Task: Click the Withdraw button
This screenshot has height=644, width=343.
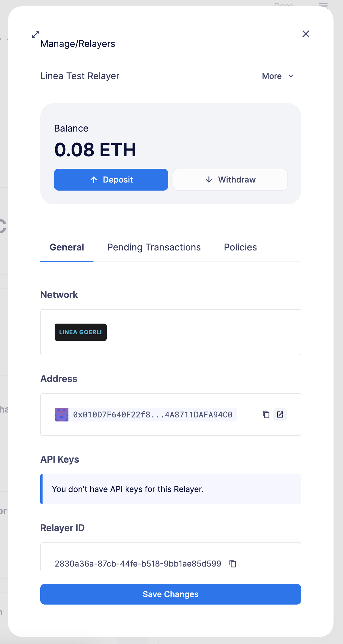Action: pyautogui.click(x=230, y=179)
